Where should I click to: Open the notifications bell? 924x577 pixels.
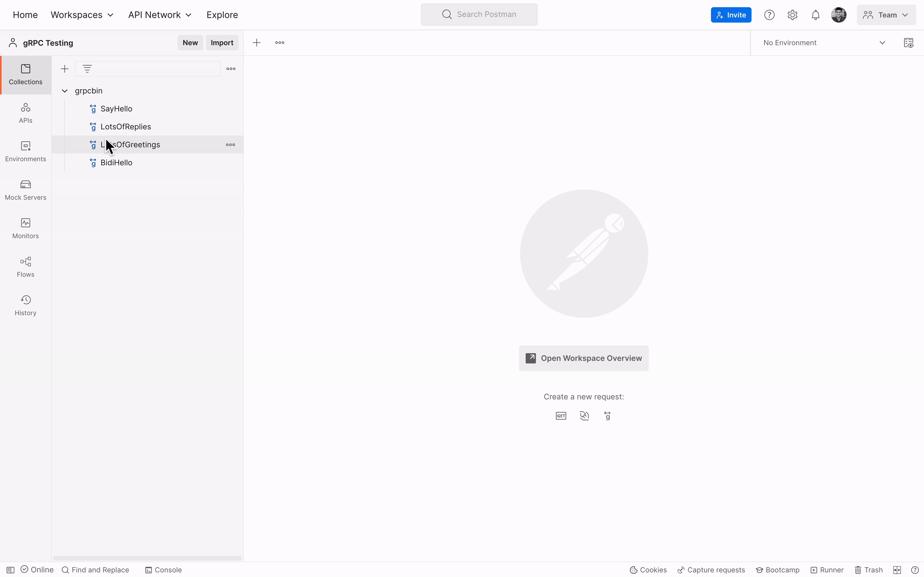pyautogui.click(x=815, y=15)
